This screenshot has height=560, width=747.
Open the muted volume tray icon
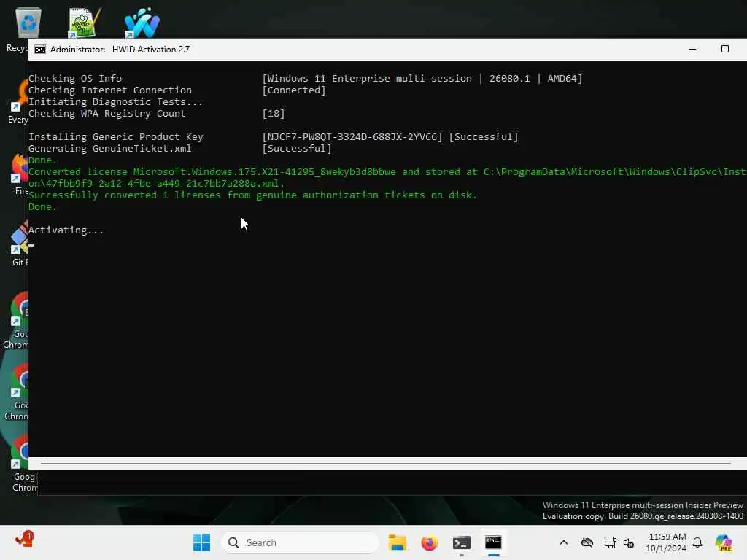[629, 542]
